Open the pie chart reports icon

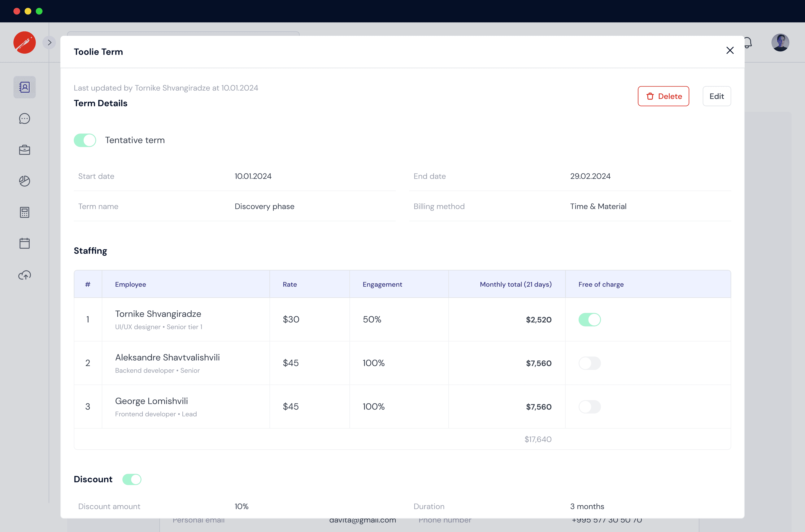pos(24,181)
